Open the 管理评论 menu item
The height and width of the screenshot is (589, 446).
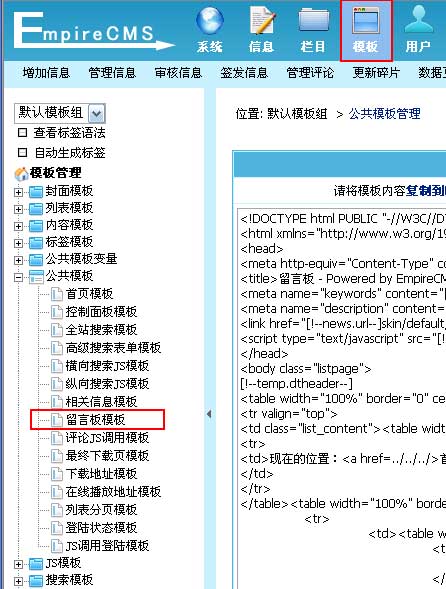pos(310,72)
